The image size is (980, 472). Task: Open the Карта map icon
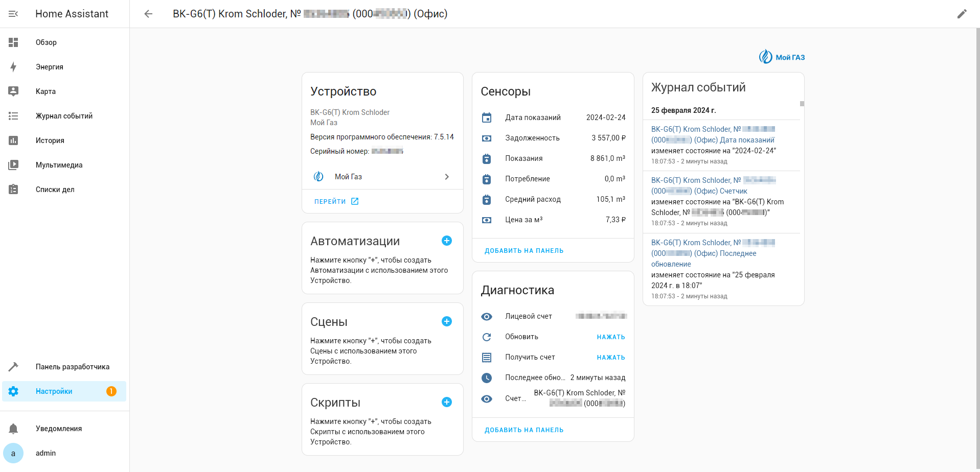(13, 91)
